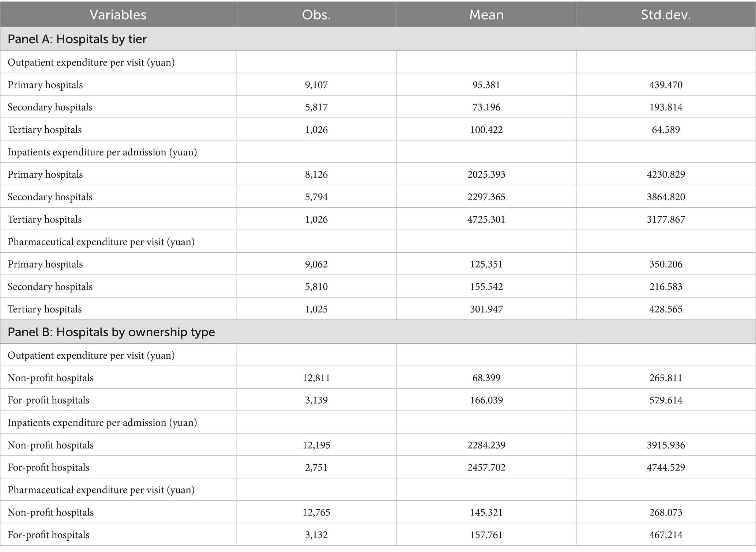Select the observation count 3,132
756x552 pixels.
[x=316, y=535]
